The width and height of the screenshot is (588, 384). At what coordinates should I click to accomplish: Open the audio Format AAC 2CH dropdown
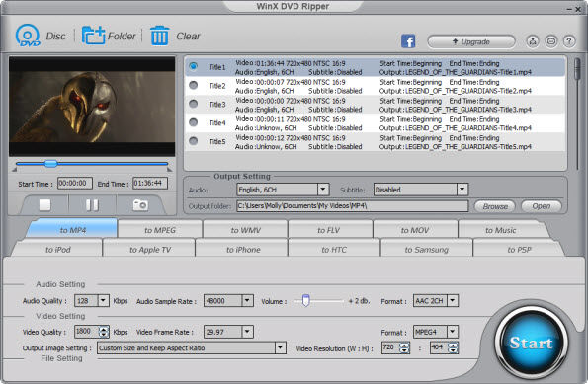[x=453, y=300]
